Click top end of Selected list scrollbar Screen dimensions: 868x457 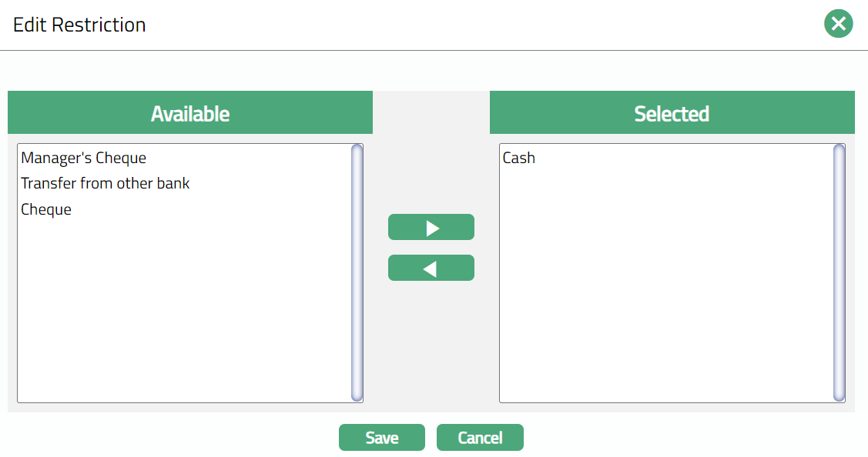(x=839, y=149)
